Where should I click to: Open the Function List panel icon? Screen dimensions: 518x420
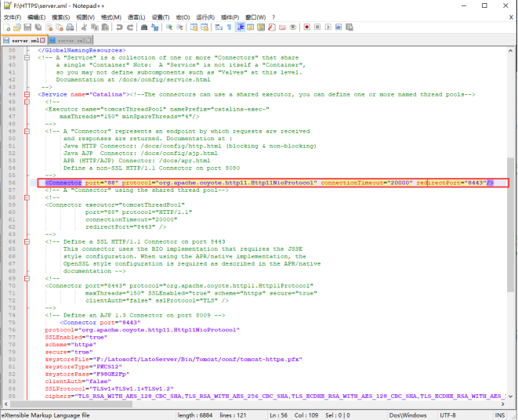(x=272, y=27)
